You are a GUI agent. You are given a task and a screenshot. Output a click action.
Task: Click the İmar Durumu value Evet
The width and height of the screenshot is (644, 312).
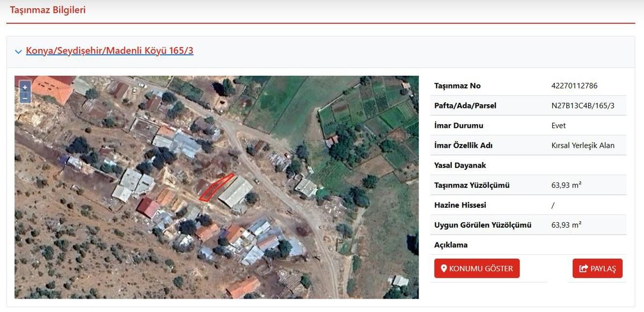[559, 126]
